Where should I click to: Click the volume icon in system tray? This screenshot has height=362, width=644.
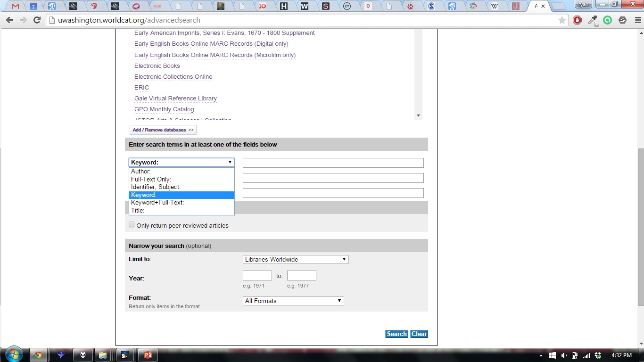[x=564, y=355]
